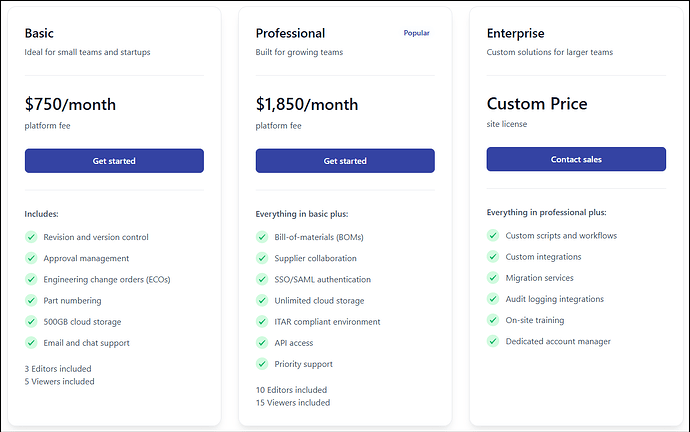Viewport: 690px width, 432px height.
Task: Click the $750/month price text
Action: (x=70, y=104)
